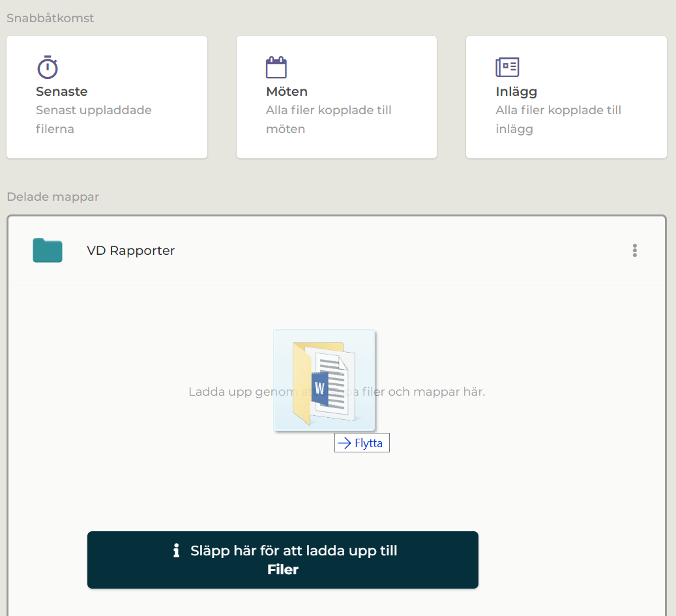
Task: Click the Flytta tooltip label
Action: (x=368, y=443)
